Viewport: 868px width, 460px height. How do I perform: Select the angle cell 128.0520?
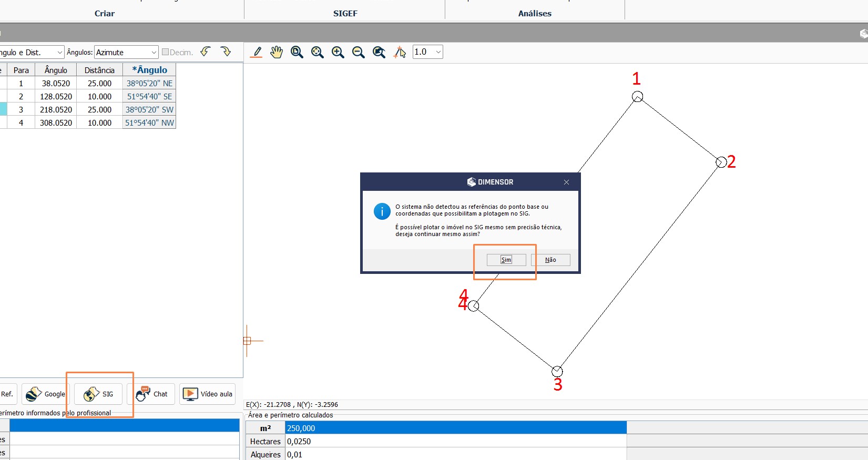56,96
